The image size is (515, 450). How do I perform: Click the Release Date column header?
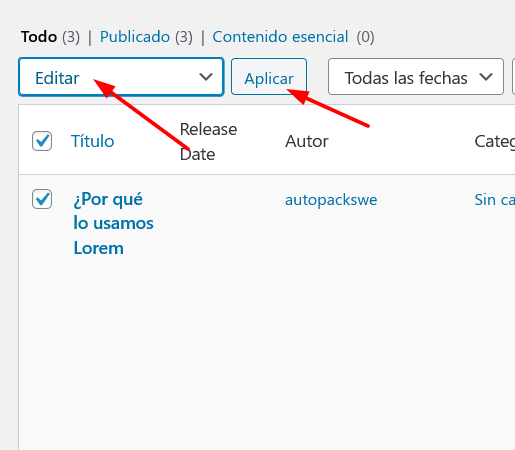pos(208,142)
